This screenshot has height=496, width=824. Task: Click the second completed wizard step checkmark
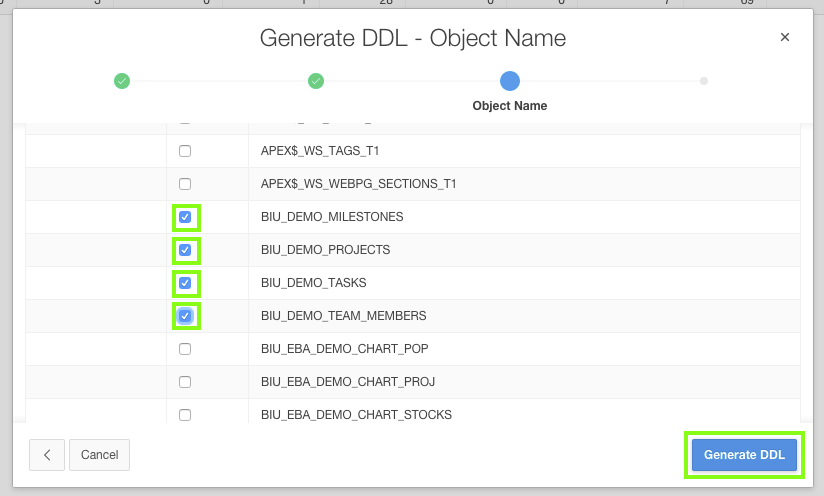click(316, 81)
